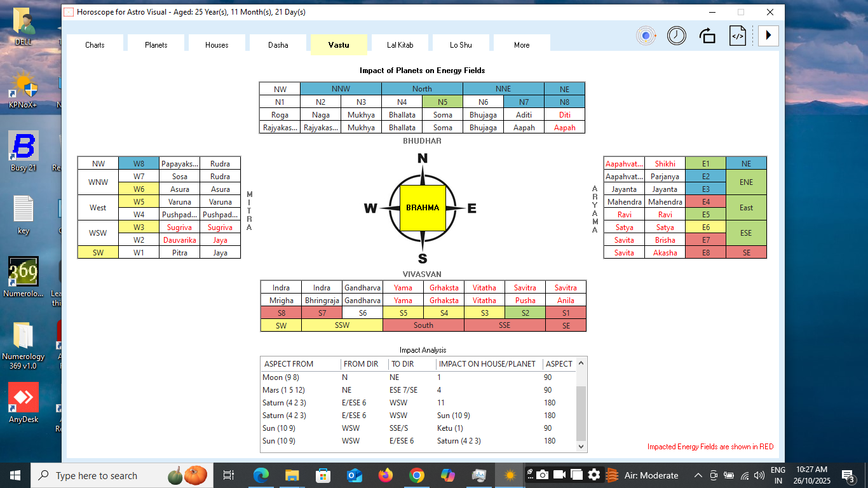Click the rotate screen icon
The width and height of the screenshot is (868, 488).
coord(707,36)
